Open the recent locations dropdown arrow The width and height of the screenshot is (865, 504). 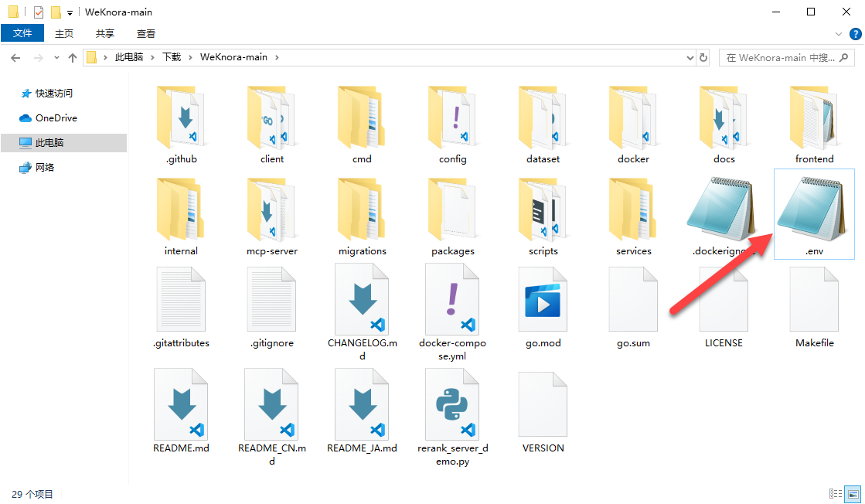[56, 58]
